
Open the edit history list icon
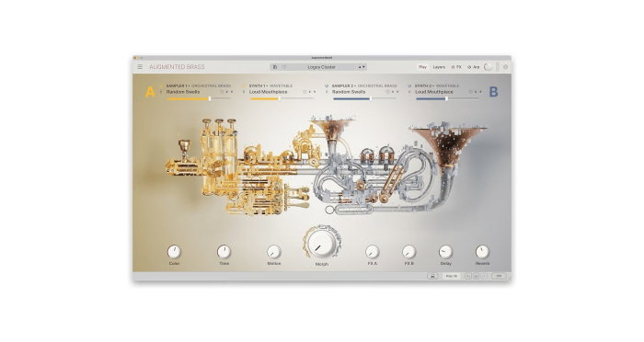pos(476,277)
